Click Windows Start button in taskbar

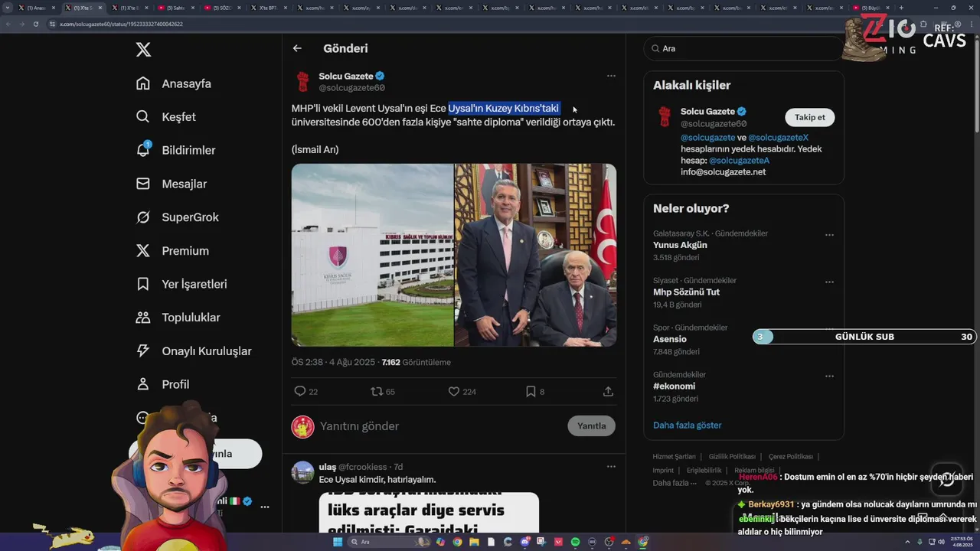coord(338,542)
